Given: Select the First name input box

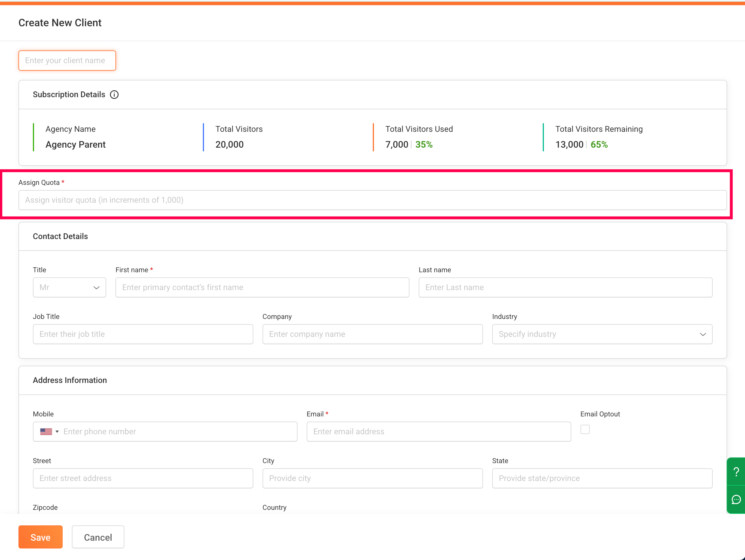Looking at the screenshot, I should 262,287.
